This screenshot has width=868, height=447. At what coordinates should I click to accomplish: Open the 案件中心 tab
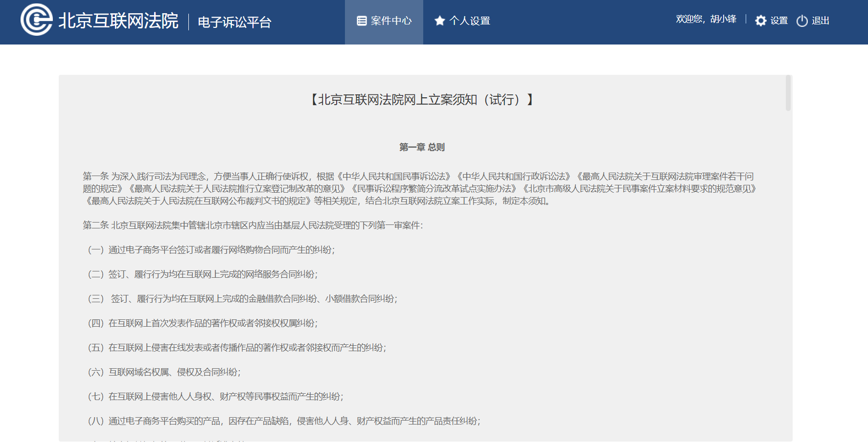pos(384,22)
